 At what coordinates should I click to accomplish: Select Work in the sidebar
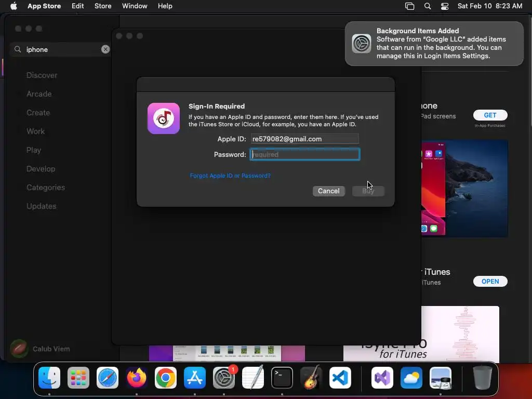pyautogui.click(x=36, y=131)
